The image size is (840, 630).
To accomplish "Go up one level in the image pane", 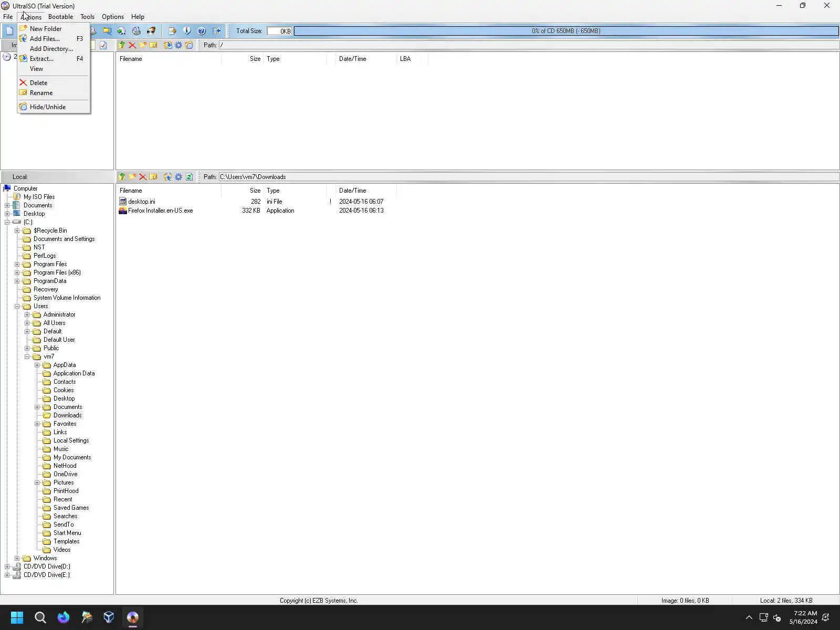I will point(122,45).
